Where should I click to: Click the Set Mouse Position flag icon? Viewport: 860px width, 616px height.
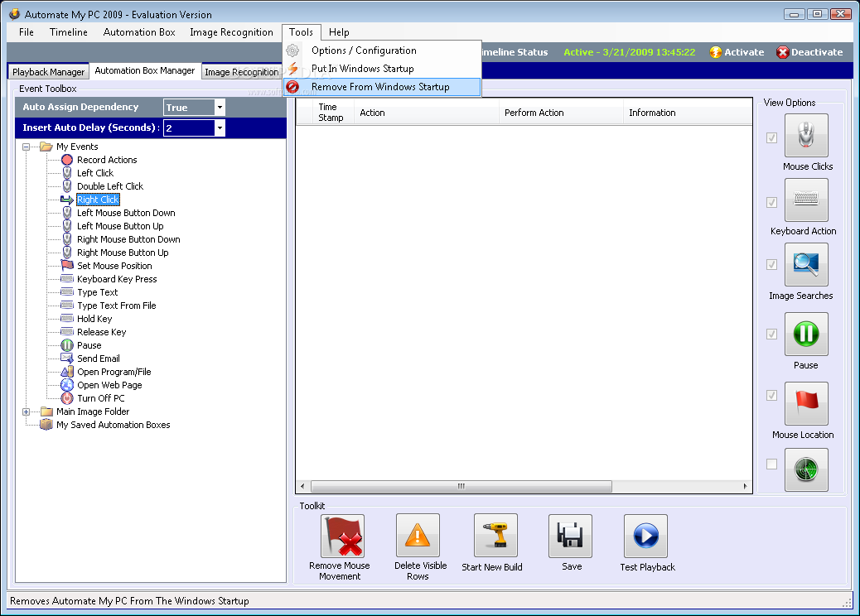67,266
